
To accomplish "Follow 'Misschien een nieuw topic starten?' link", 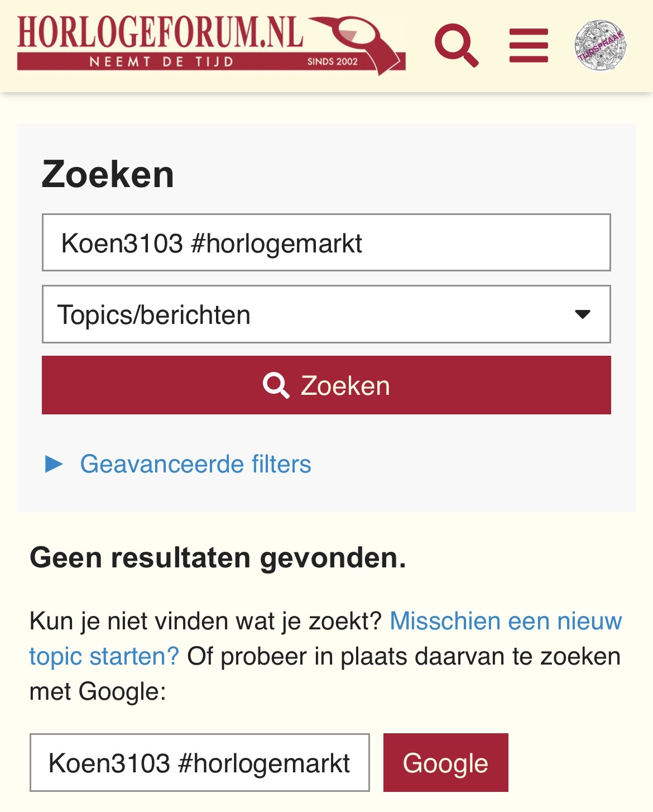I will [x=505, y=621].
